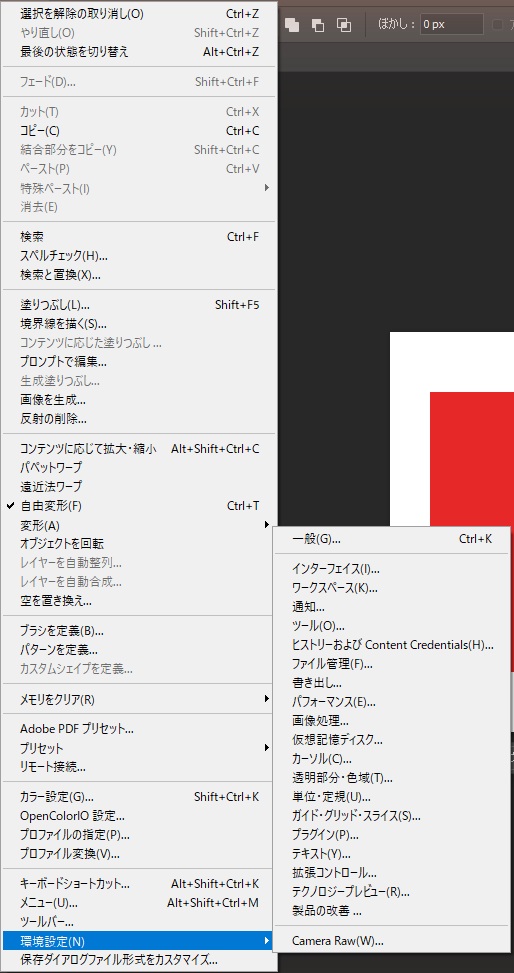Open ガイド・グリッド・スライス(S)... preferences
Screen dimensions: 514x973
click(392, 816)
